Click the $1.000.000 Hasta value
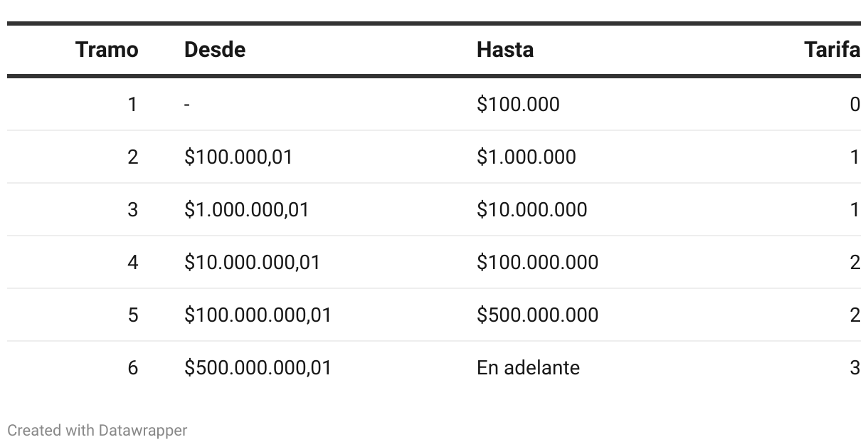The width and height of the screenshot is (868, 447). 526,157
